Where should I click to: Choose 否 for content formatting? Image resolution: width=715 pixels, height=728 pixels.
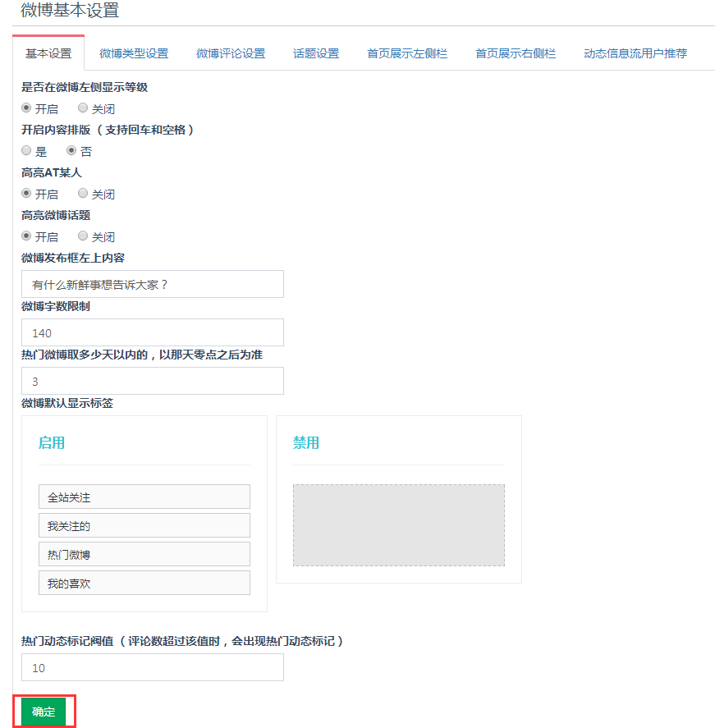pyautogui.click(x=71, y=150)
